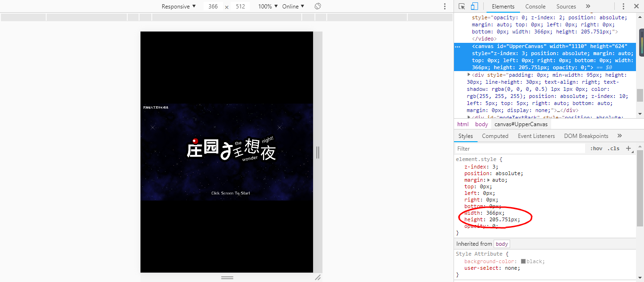
Task: Click the html breadcrumb
Action: 463,124
